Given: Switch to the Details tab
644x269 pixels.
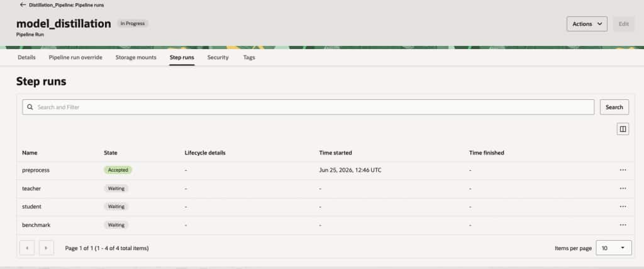Looking at the screenshot, I should point(26,57).
